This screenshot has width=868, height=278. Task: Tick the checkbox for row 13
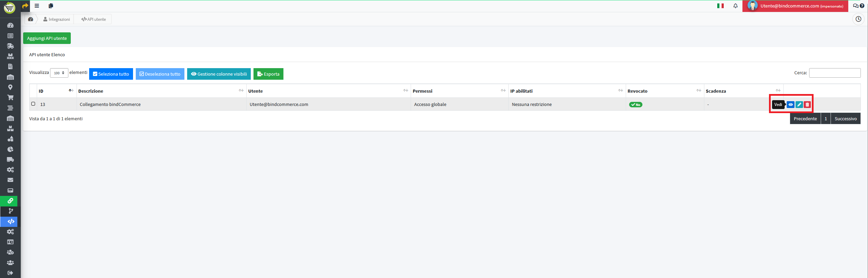click(33, 104)
